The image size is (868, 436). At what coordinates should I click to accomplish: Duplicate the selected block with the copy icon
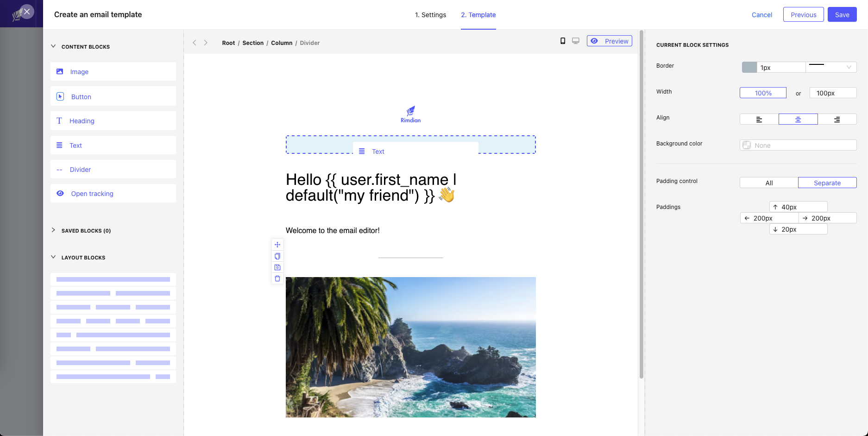pyautogui.click(x=277, y=256)
